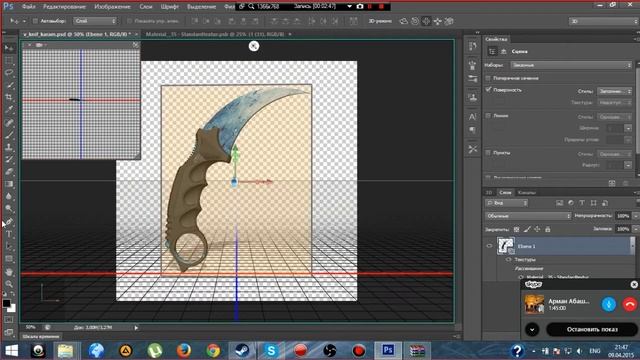The height and width of the screenshot is (360, 640).
Task: Enable the Поперечное сечение checkbox
Action: (488, 78)
